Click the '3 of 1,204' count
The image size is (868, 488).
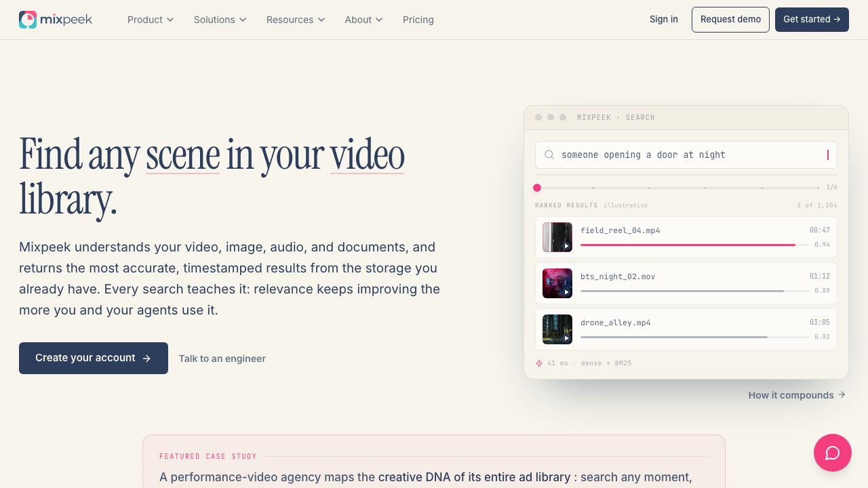pyautogui.click(x=817, y=205)
